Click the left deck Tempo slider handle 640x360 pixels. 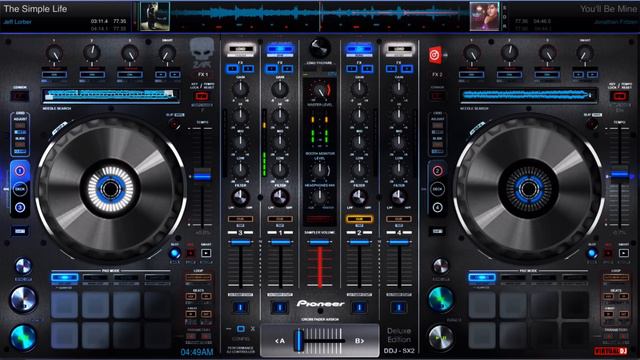(202, 176)
